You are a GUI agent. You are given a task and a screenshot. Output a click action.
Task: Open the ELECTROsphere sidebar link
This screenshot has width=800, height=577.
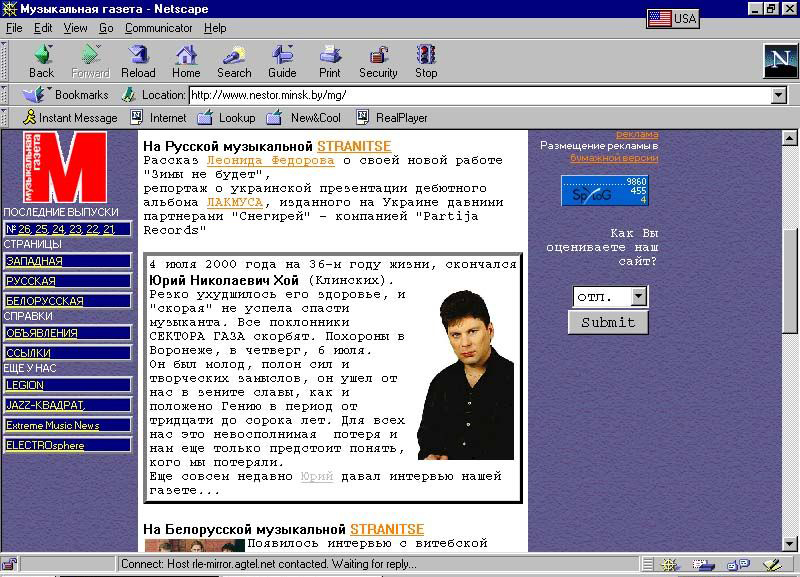(45, 445)
